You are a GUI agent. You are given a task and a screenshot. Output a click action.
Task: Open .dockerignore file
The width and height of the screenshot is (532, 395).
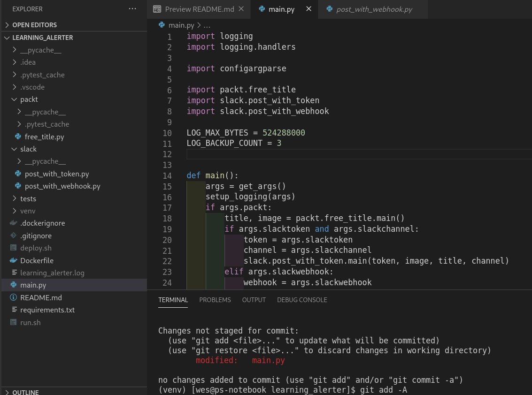pyautogui.click(x=42, y=223)
